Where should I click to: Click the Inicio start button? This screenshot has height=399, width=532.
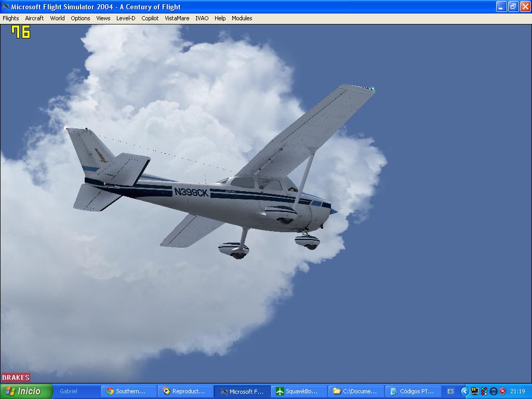tap(26, 392)
